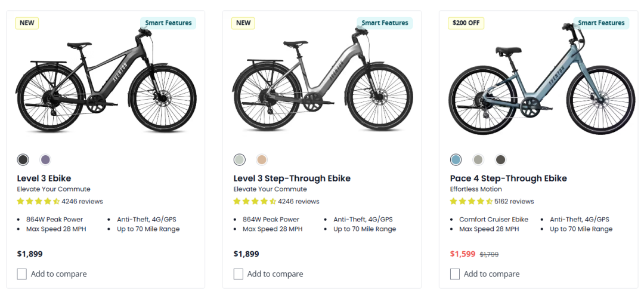The height and width of the screenshot is (299, 644).
Task: Choose the blue swatch for Pace 4 Step-Through
Action: 456,159
